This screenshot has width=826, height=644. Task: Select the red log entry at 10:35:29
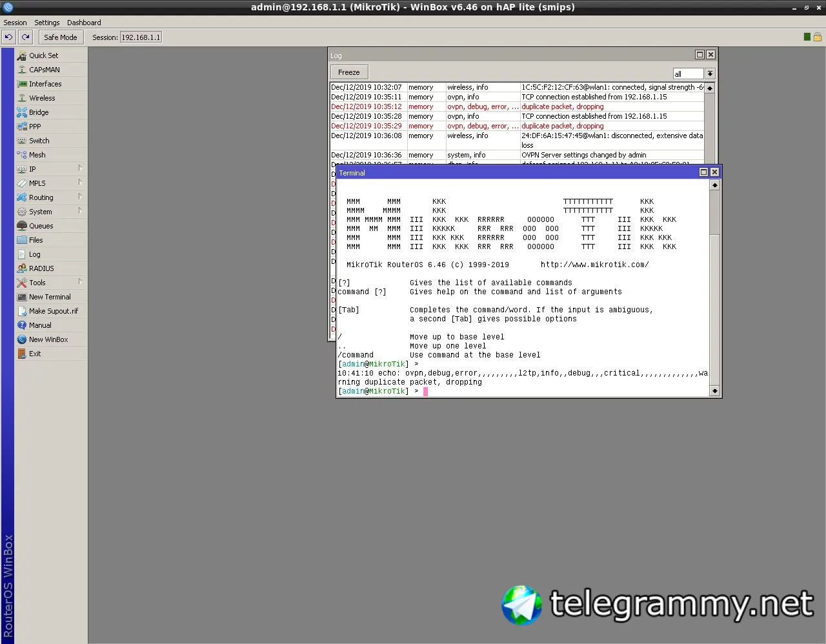pyautogui.click(x=517, y=126)
